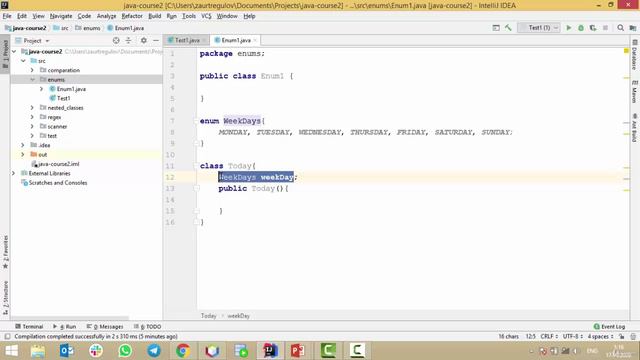Image resolution: width=640 pixels, height=360 pixels.
Task: Open Outlook from the taskbar
Action: [x=67, y=351]
